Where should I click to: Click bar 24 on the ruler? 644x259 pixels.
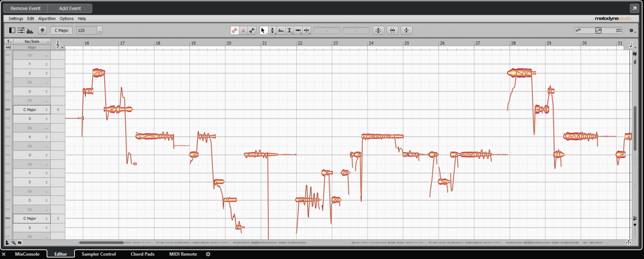tap(371, 43)
